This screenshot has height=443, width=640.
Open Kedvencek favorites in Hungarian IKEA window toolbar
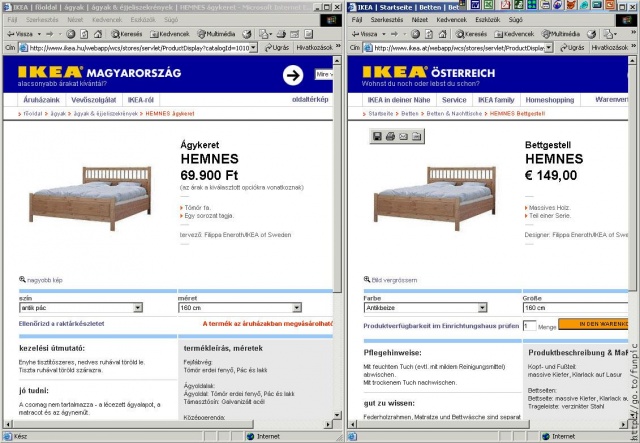click(169, 34)
